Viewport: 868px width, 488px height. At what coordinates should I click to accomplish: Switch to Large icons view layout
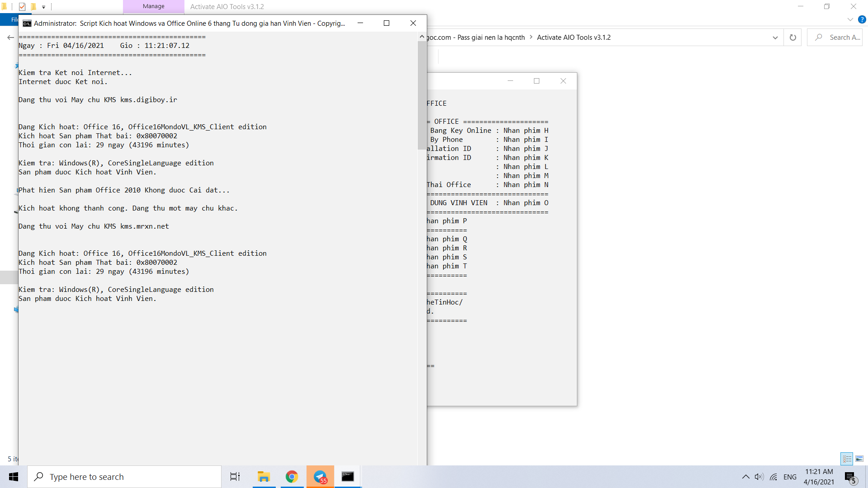[x=859, y=459]
